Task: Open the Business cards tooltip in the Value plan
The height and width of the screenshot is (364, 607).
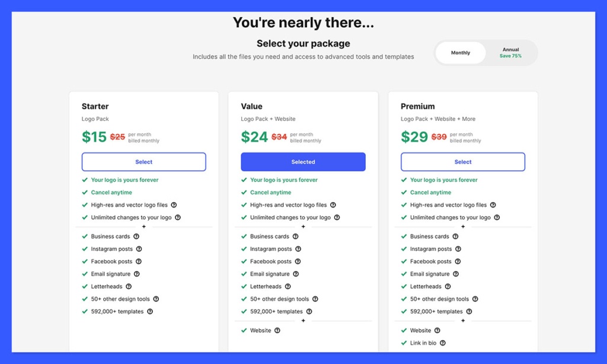Action: 296,236
